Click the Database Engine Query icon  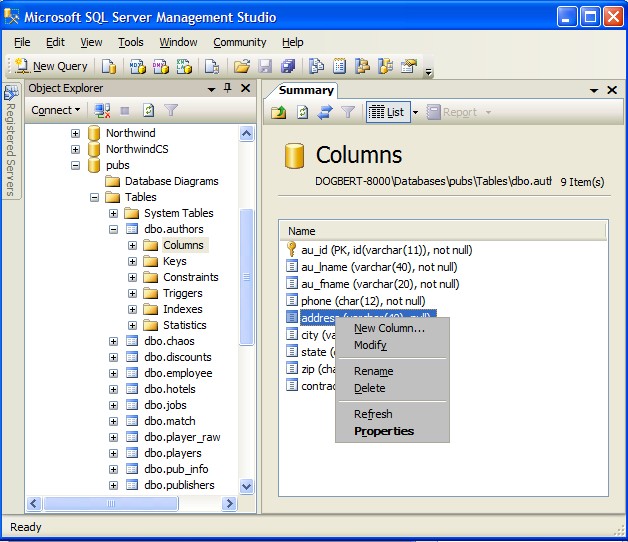tap(110, 66)
